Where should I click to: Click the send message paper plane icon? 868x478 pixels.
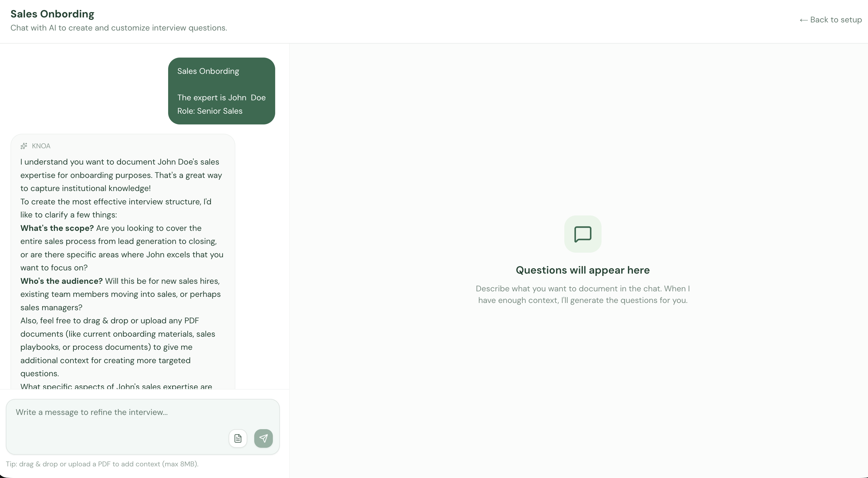pyautogui.click(x=264, y=438)
